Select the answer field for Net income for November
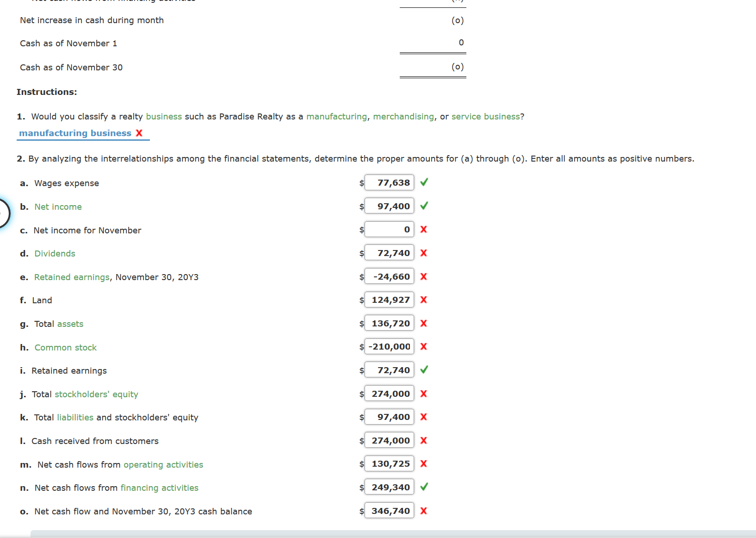The height and width of the screenshot is (538, 756). (x=389, y=229)
